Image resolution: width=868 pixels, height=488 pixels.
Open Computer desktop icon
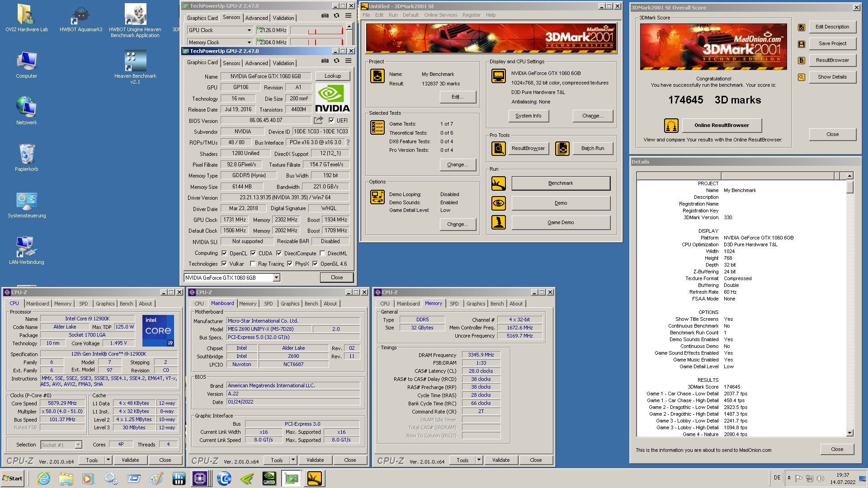tap(27, 65)
